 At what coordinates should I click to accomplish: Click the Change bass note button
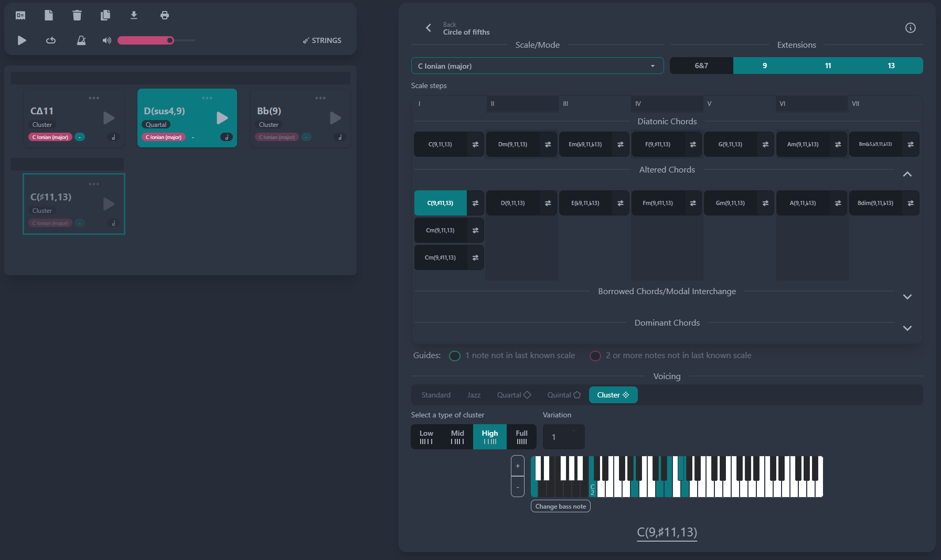560,506
